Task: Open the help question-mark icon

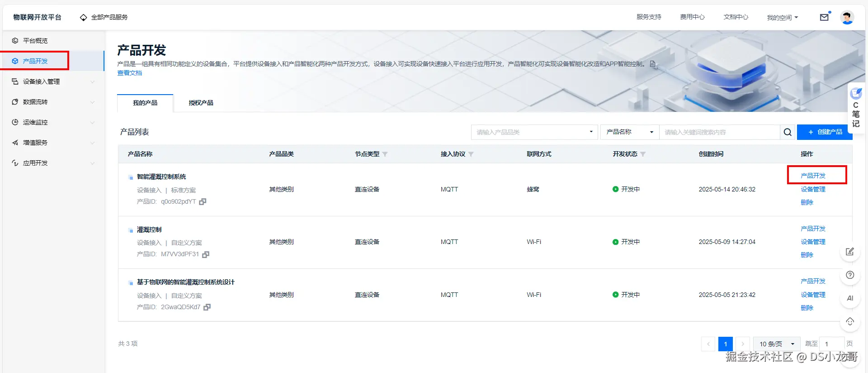Action: pos(850,275)
